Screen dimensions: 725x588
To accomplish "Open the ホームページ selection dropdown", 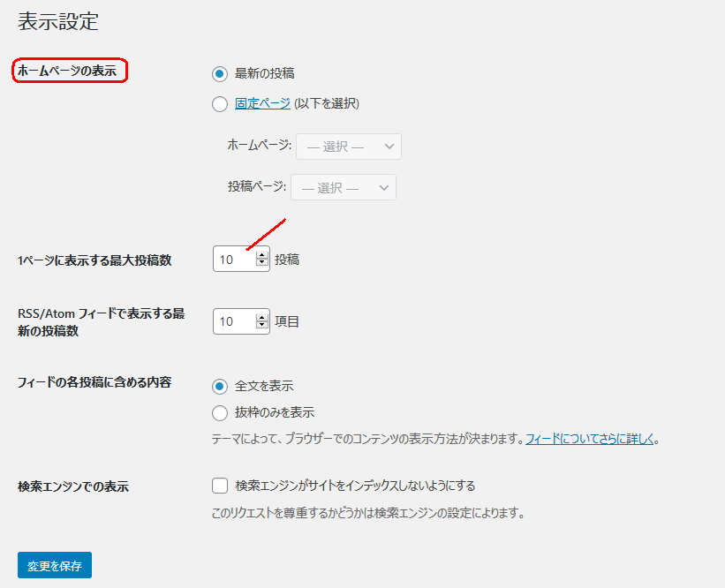I will [x=349, y=147].
